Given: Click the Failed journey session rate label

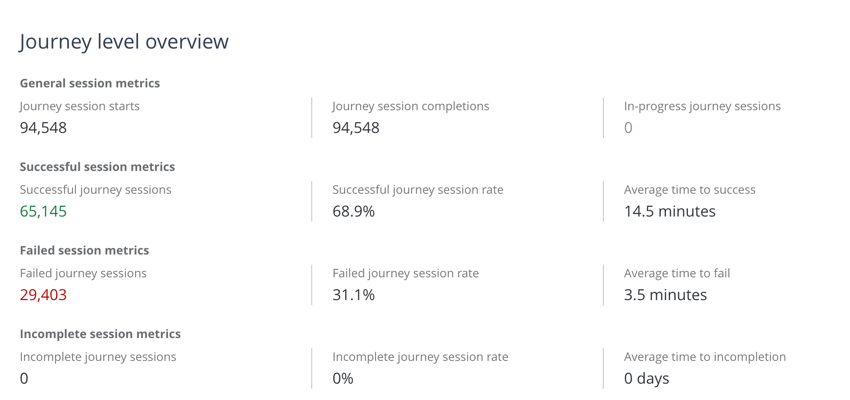Looking at the screenshot, I should coord(405,273).
